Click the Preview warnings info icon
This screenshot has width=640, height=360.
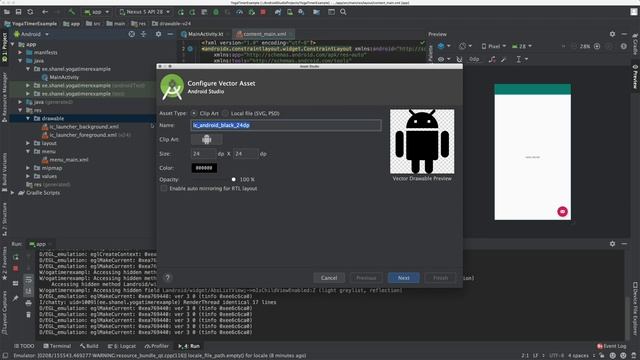click(624, 46)
